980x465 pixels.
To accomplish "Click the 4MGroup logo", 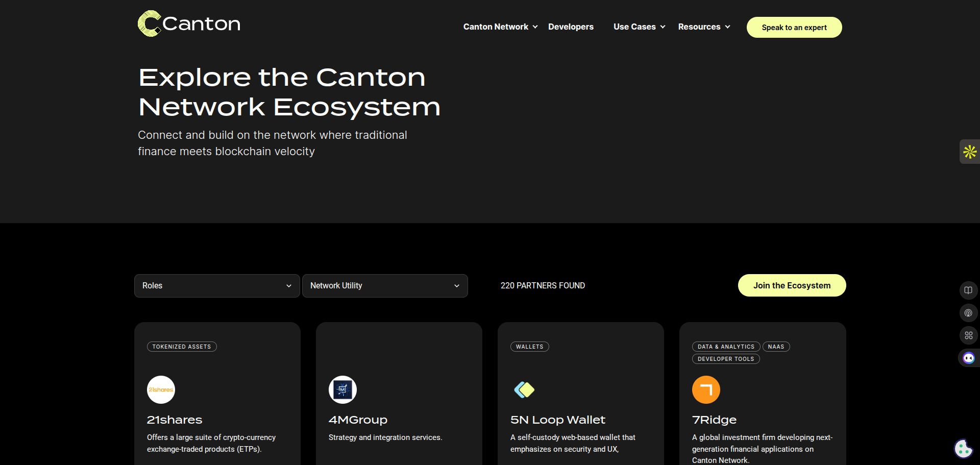I will coord(342,389).
